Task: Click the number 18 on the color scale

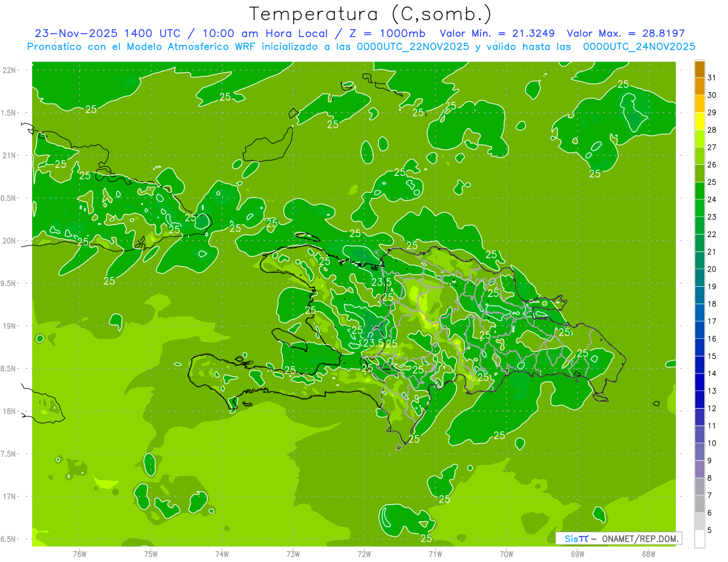Action: coord(712,304)
